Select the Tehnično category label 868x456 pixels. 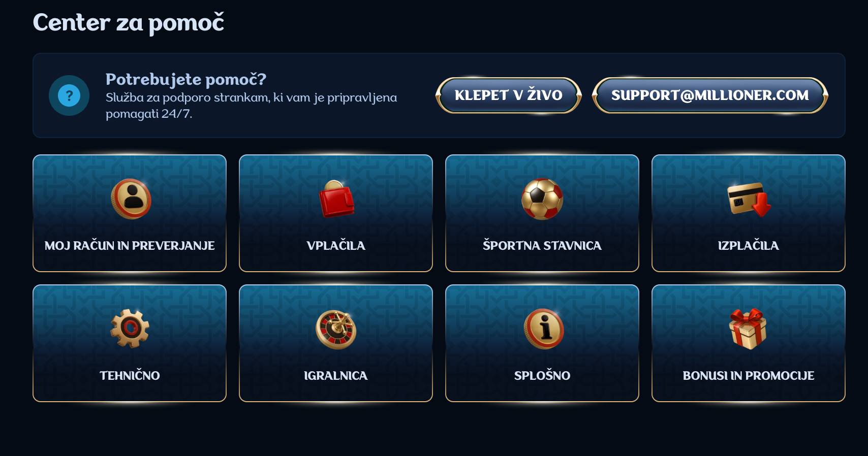[130, 376]
